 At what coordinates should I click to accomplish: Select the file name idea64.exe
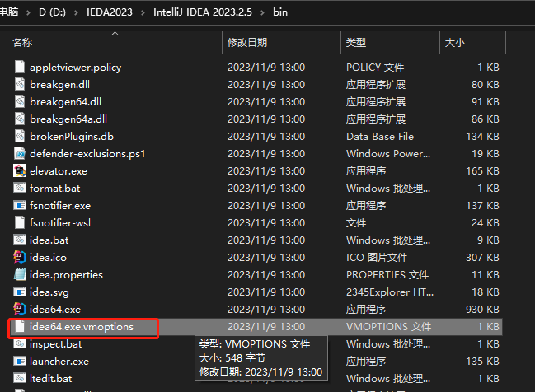coord(55,310)
